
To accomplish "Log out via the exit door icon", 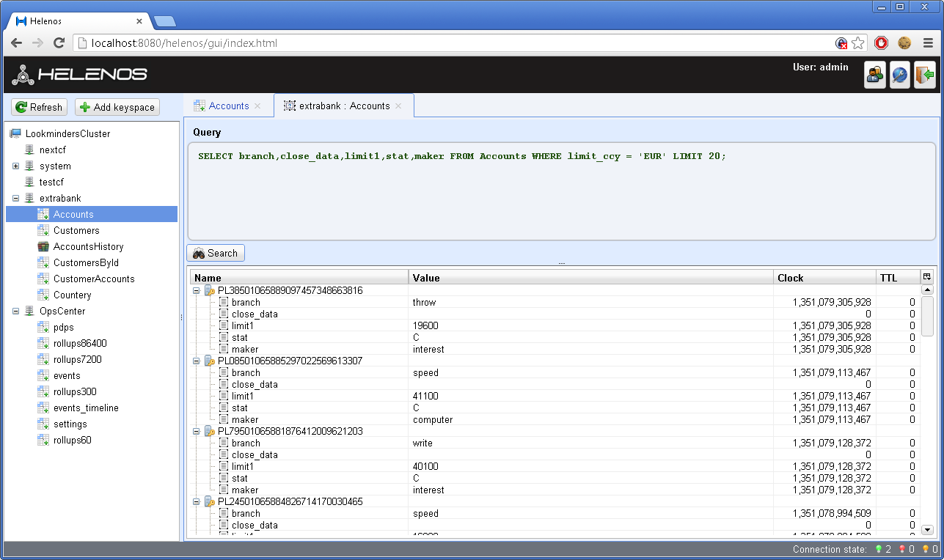I will pyautogui.click(x=924, y=74).
